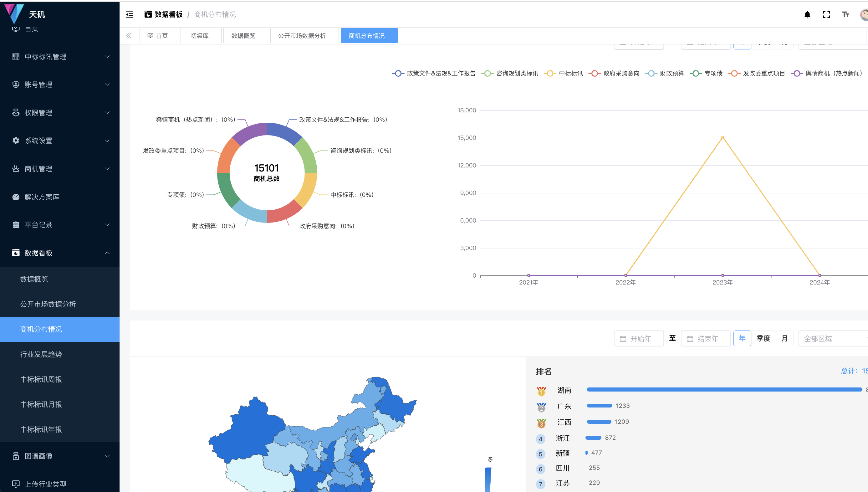Screen dimensions: 868x492
Task: Click the 数据看板 sidebar icon
Action: (x=16, y=253)
